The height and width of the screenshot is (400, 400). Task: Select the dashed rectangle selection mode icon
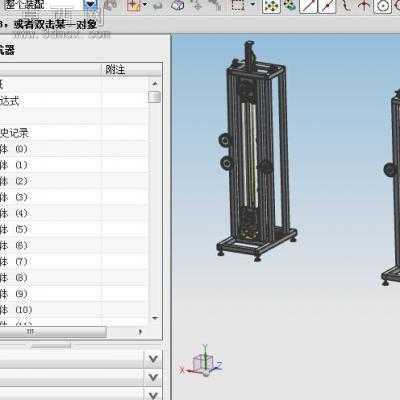click(239, 5)
